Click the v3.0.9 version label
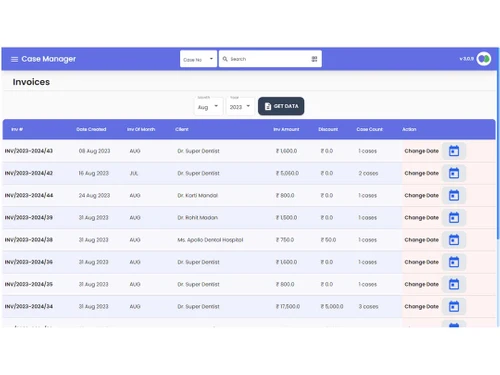Image resolution: width=500 pixels, height=375 pixels. point(467,59)
